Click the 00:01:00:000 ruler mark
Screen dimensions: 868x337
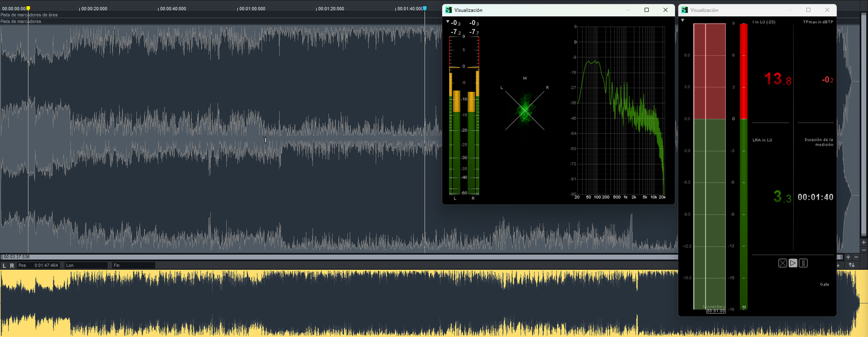(252, 9)
